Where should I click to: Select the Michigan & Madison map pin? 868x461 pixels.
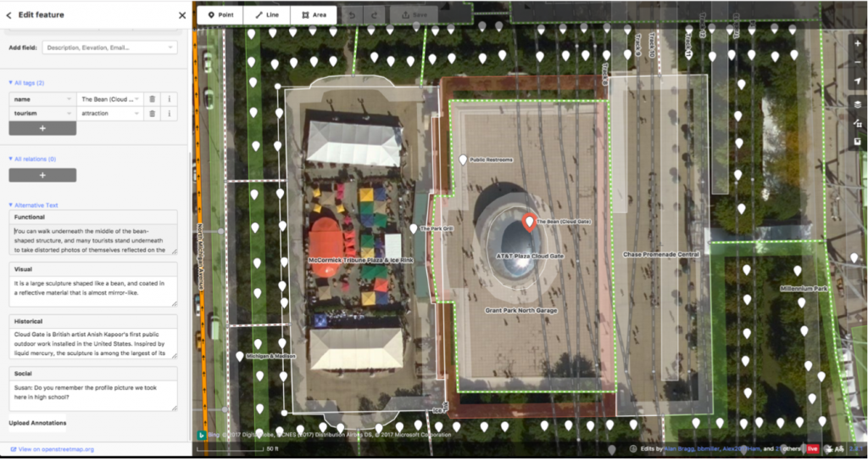point(240,357)
